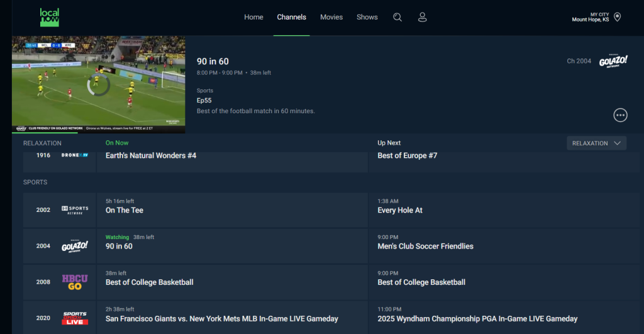The image size is (644, 334).
Task: Open the search magnifier icon
Action: 397,17
